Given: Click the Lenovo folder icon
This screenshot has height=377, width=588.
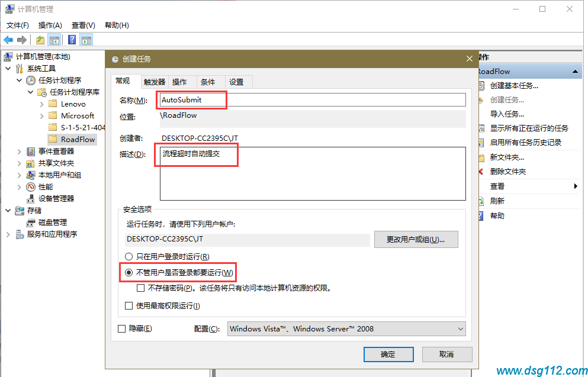Looking at the screenshot, I should click(53, 104).
